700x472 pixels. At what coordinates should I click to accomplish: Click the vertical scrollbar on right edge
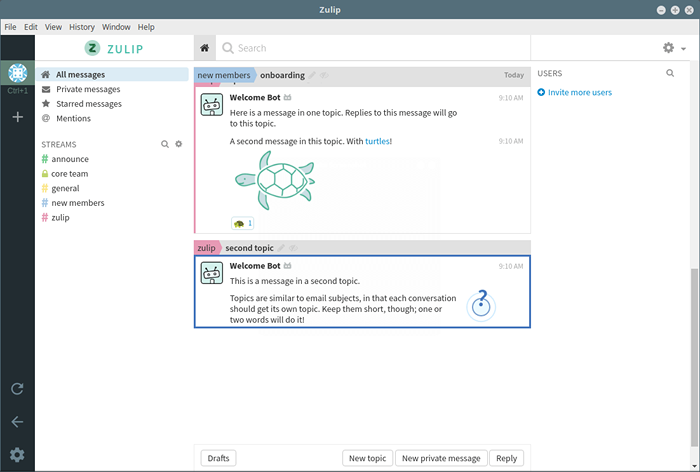click(x=694, y=357)
